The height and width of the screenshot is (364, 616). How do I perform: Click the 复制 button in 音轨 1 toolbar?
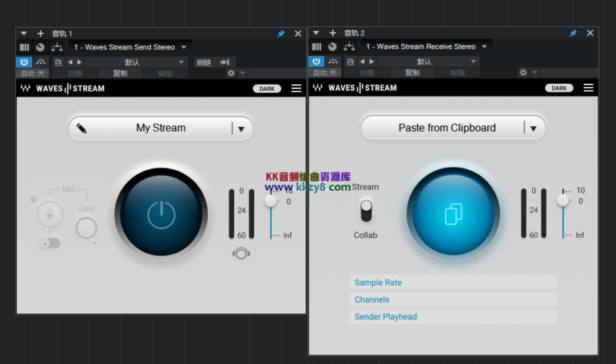tap(120, 73)
